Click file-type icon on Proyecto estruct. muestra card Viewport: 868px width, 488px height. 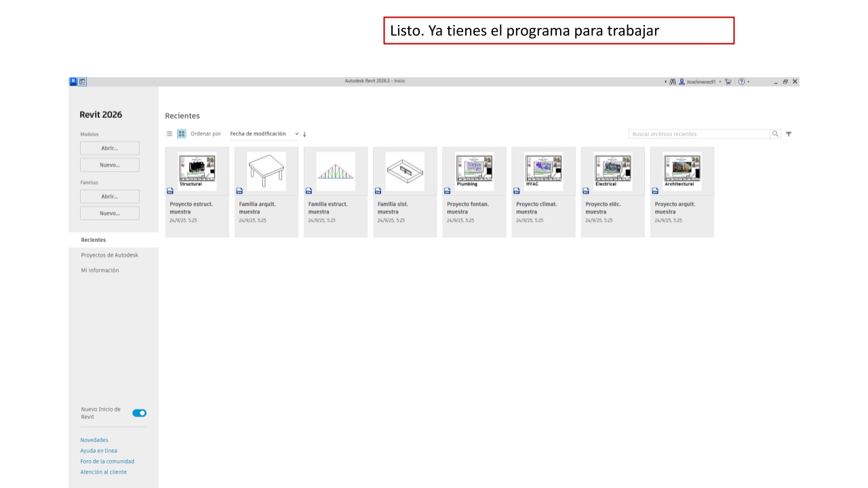170,191
